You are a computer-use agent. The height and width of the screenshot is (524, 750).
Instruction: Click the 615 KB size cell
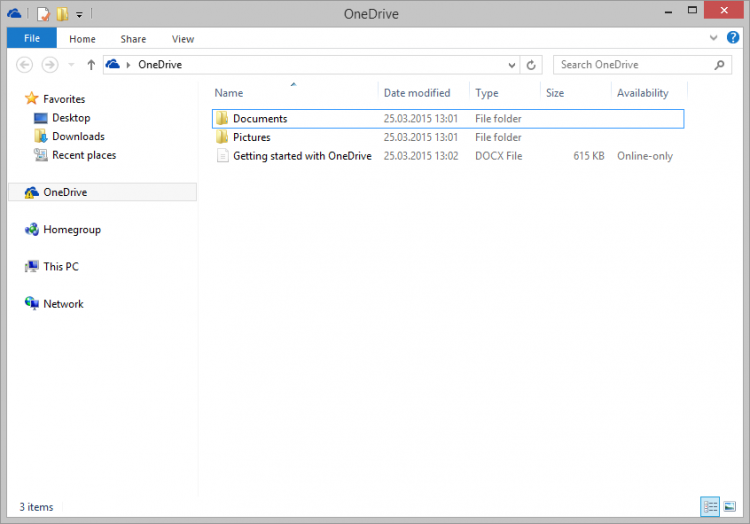[x=588, y=156]
